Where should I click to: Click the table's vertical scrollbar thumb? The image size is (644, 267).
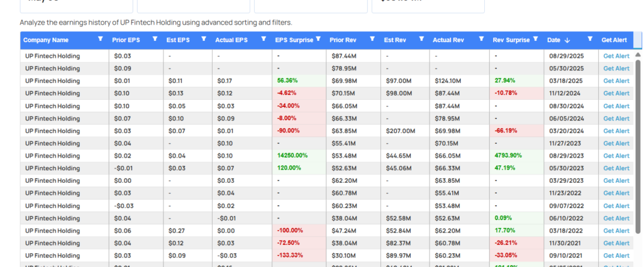tap(638, 146)
